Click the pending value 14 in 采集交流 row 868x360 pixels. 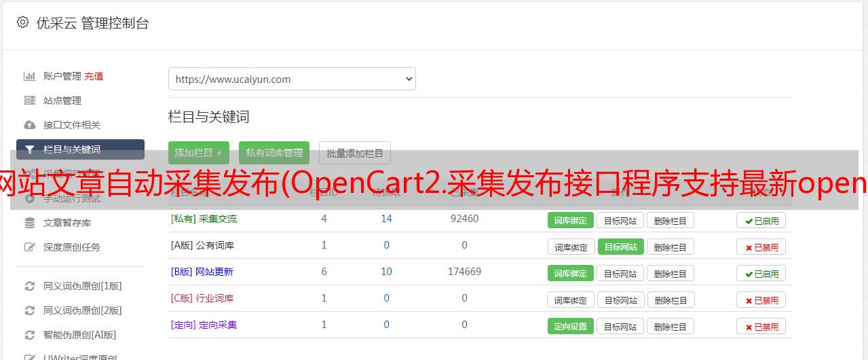point(386,219)
